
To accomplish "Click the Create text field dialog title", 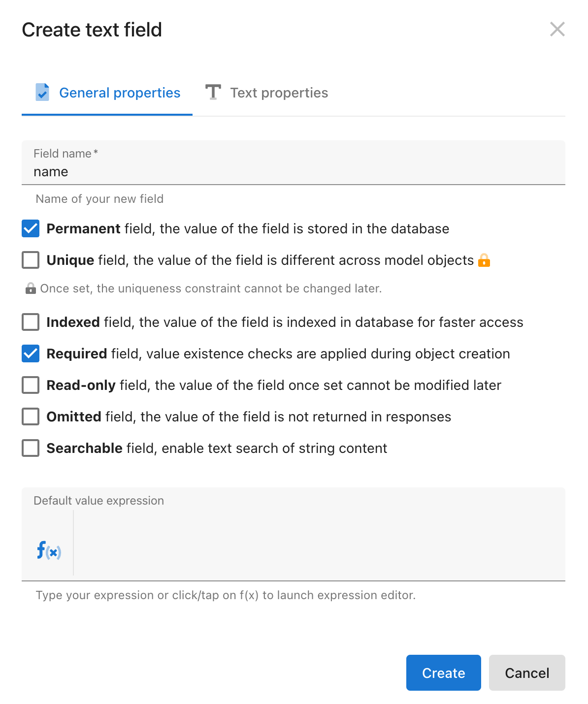I will coord(93,30).
